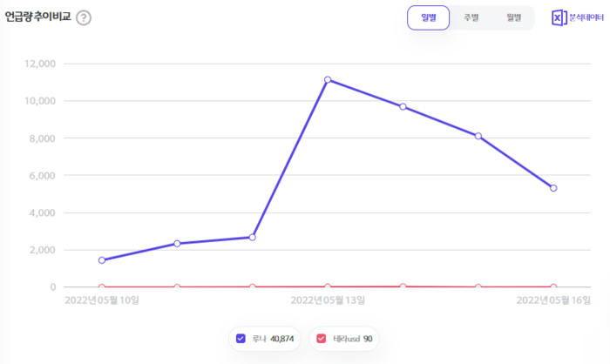Click the 테라usd red point on May 13
The height and width of the screenshot is (364, 610).
(328, 286)
